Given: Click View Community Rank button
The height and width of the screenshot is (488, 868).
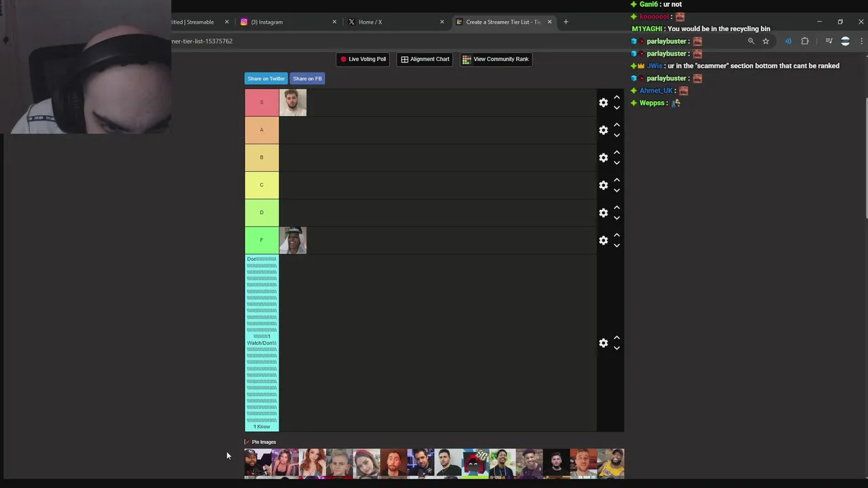Looking at the screenshot, I should tap(495, 59).
